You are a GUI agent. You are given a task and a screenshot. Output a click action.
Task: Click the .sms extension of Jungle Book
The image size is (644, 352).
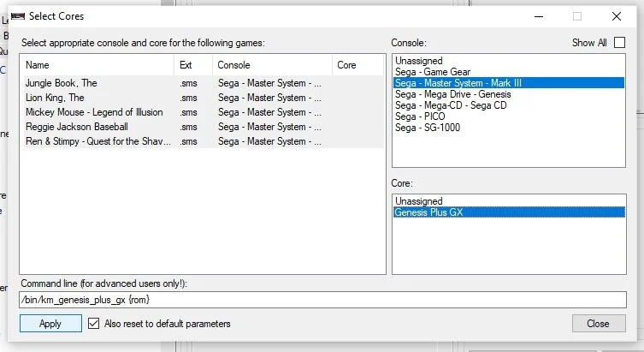188,83
